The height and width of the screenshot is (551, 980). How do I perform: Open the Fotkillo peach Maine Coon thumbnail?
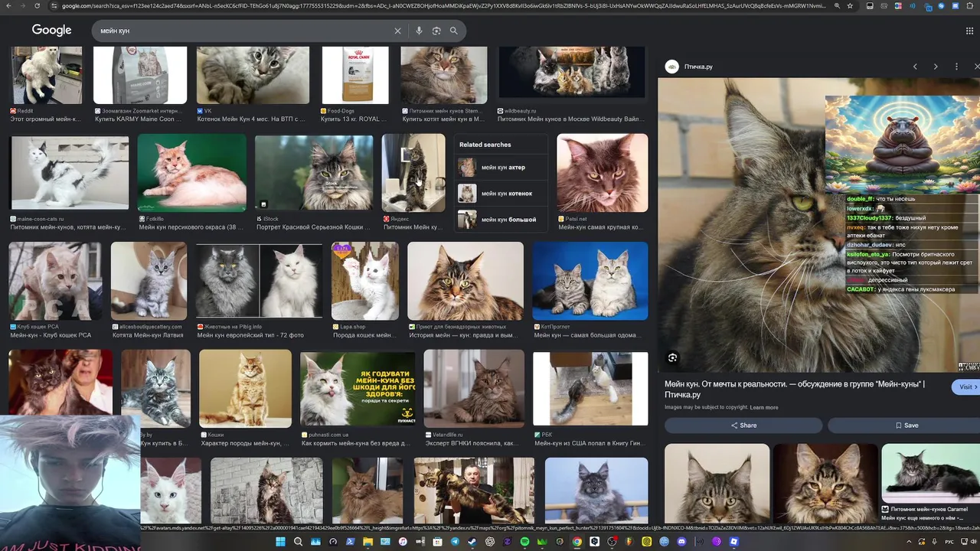pyautogui.click(x=192, y=173)
